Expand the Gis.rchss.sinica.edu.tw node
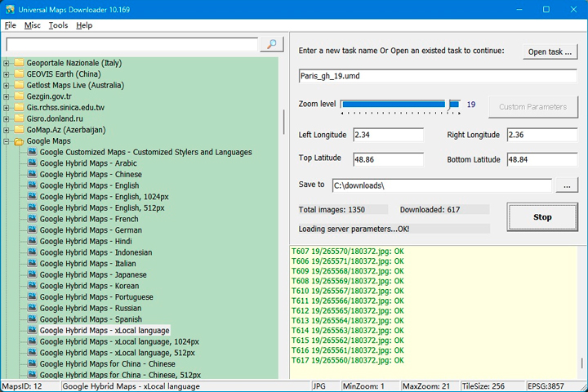Screen dimensions: 588x392 click(6, 108)
